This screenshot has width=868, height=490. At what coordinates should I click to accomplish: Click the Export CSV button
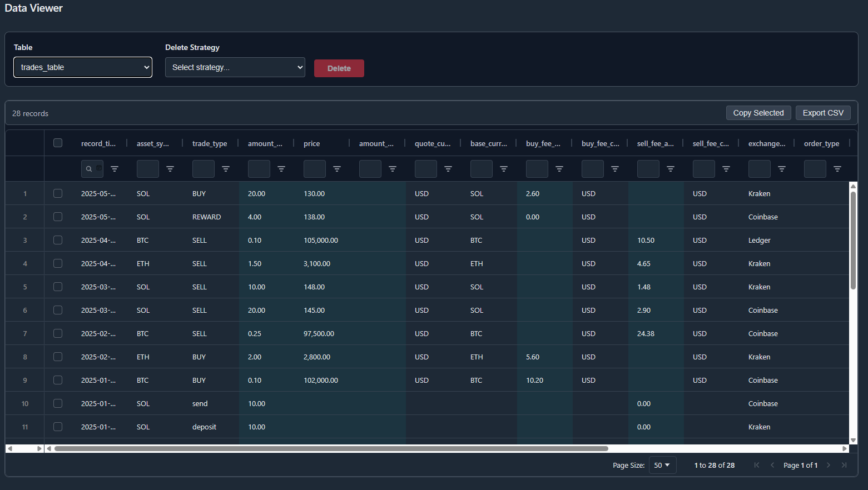(x=823, y=112)
